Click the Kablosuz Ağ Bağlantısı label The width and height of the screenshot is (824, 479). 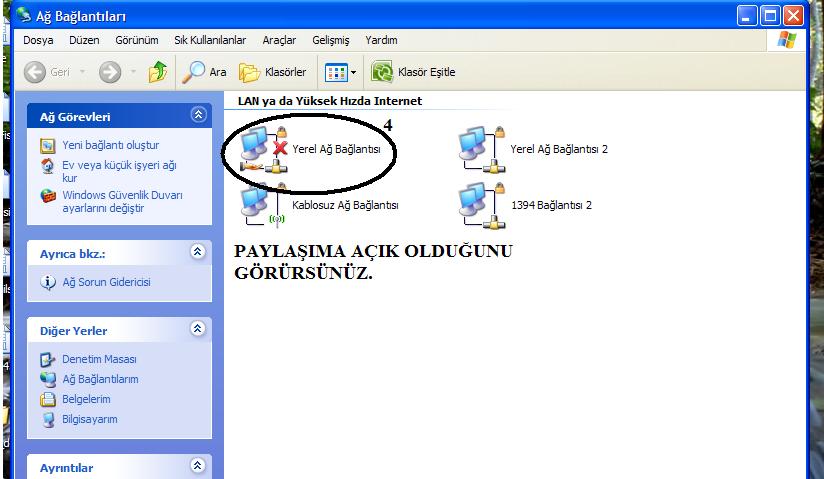(345, 205)
